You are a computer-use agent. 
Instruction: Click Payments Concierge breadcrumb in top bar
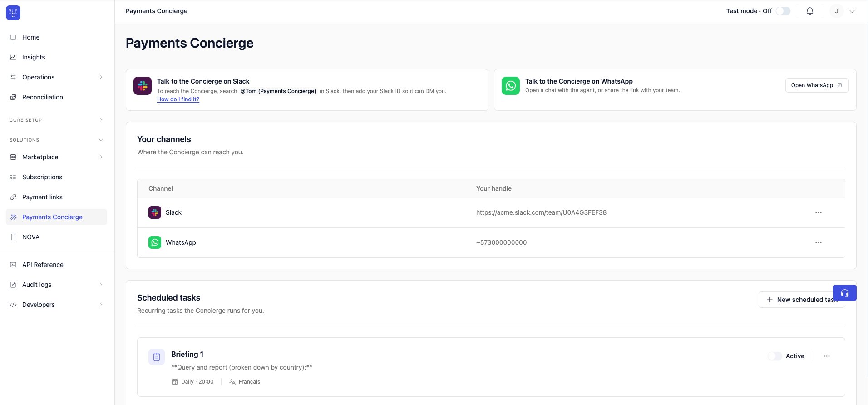[157, 11]
